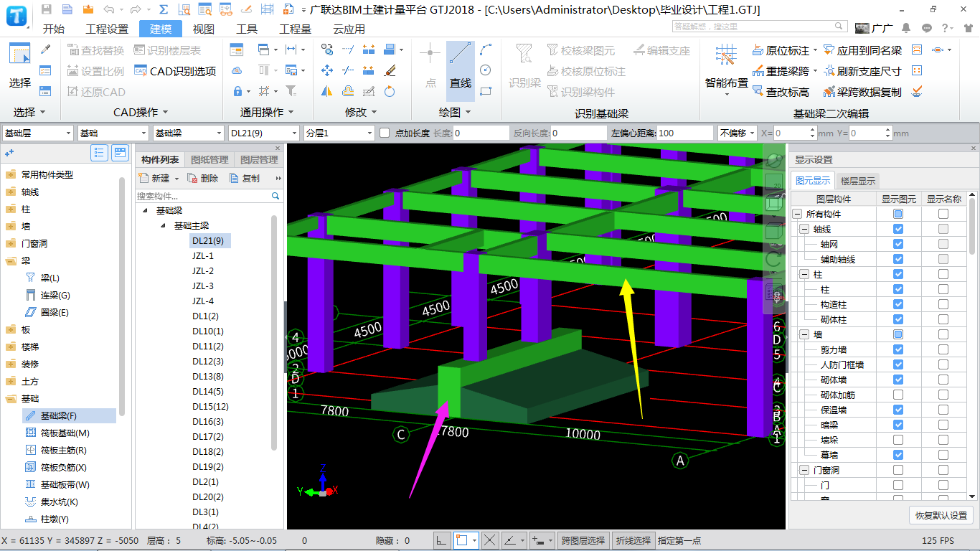Image resolution: width=980 pixels, height=551 pixels.
Task: Open the DL21(9) component dropdown
Action: coord(263,133)
